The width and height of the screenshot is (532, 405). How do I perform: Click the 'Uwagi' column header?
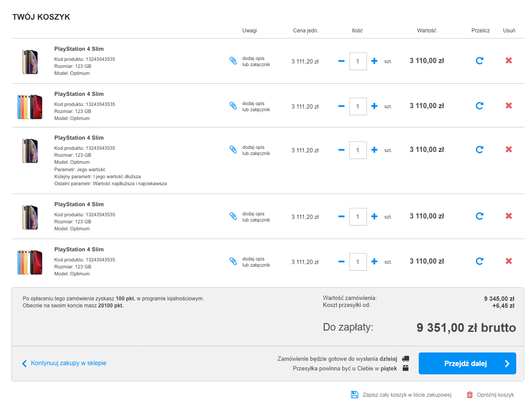[x=250, y=31]
